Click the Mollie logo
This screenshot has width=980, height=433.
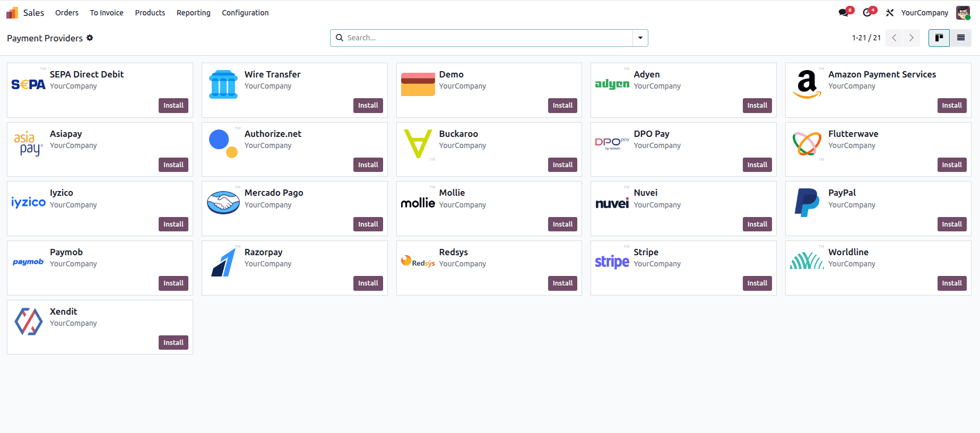(418, 203)
